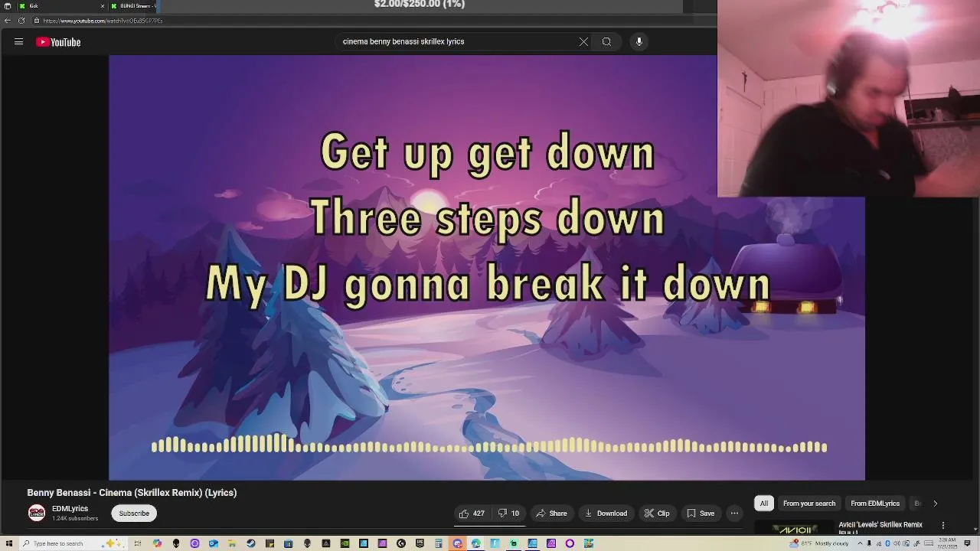Open Avicii Levels Skrillex Remix thumbnail
The height and width of the screenshot is (551, 980).
(x=793, y=529)
